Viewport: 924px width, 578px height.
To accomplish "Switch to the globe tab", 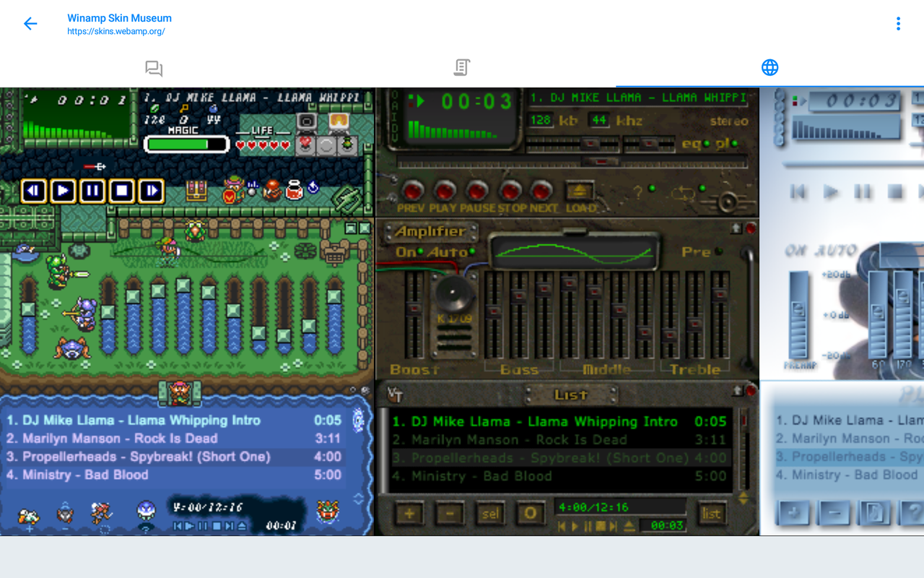I will (770, 67).
